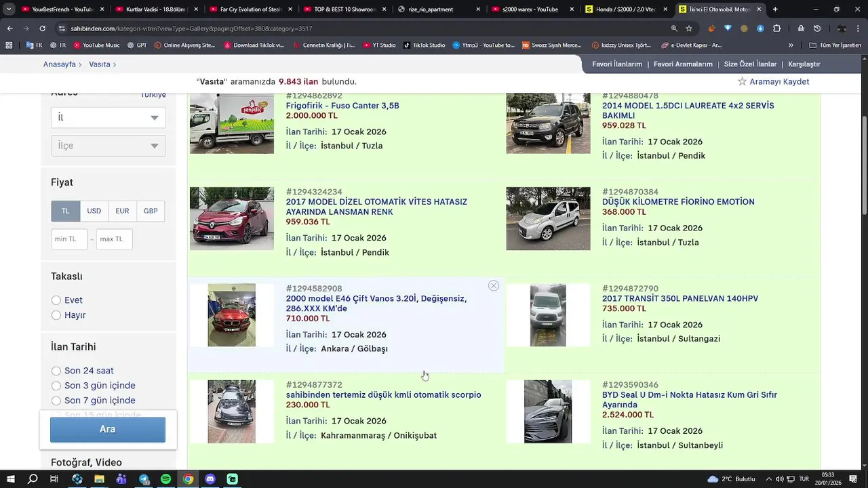868x488 pixels.
Task: Open the İlçe district dropdown
Action: coord(108,146)
